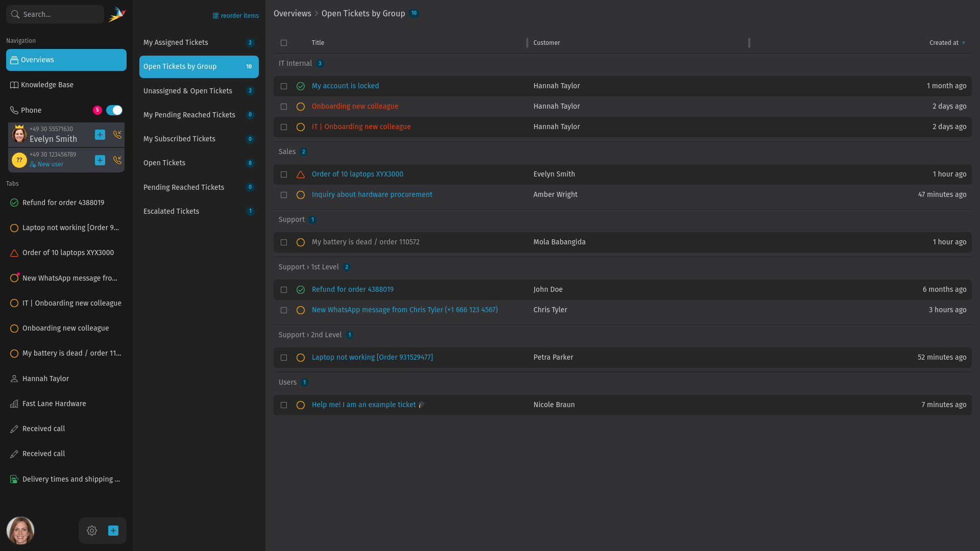
Task: Open the Fast Lane Hardware tab
Action: [x=66, y=404]
